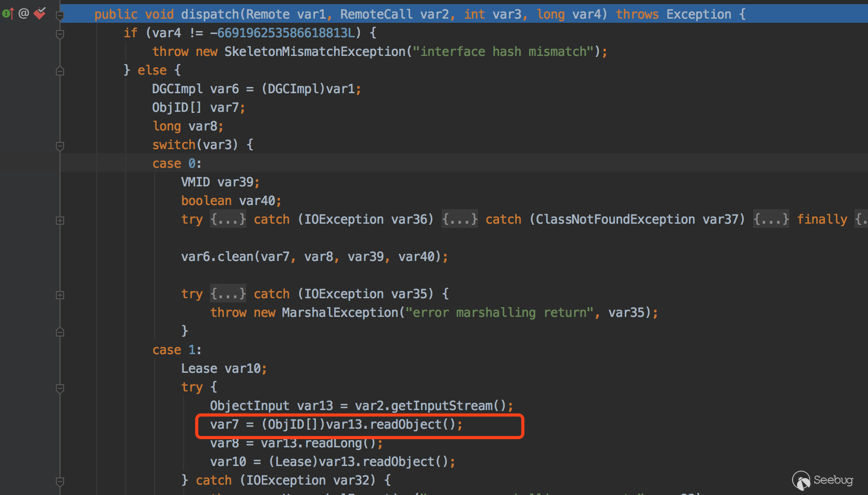The height and width of the screenshot is (495, 868).
Task: Click fold marker beside '} else {'
Action: [x=60, y=71]
